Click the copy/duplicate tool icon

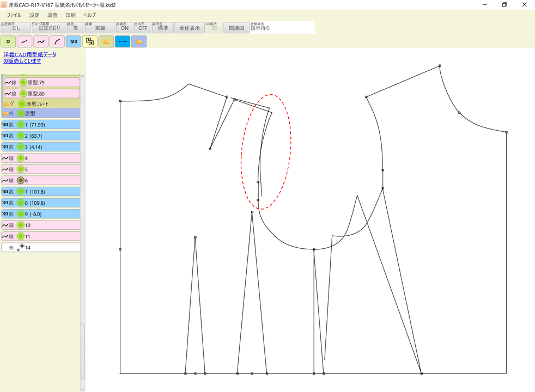(x=89, y=41)
